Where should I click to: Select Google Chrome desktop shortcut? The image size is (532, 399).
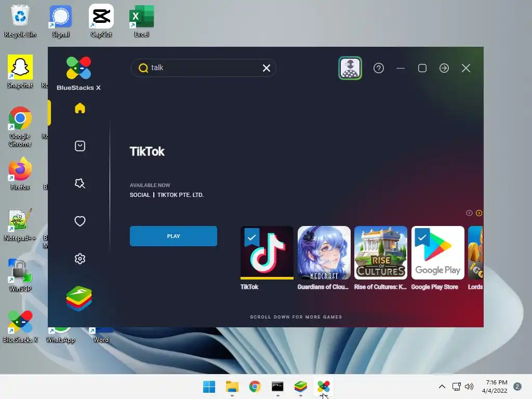tap(20, 127)
